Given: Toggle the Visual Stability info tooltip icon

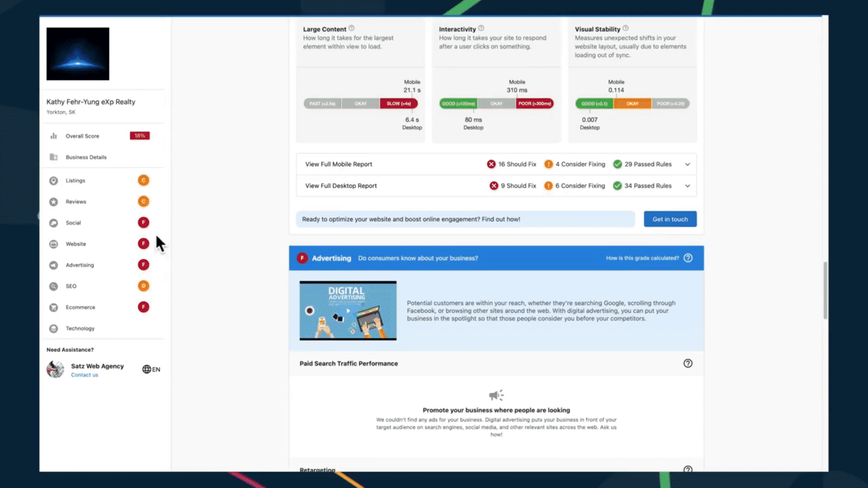Looking at the screenshot, I should click(x=626, y=28).
